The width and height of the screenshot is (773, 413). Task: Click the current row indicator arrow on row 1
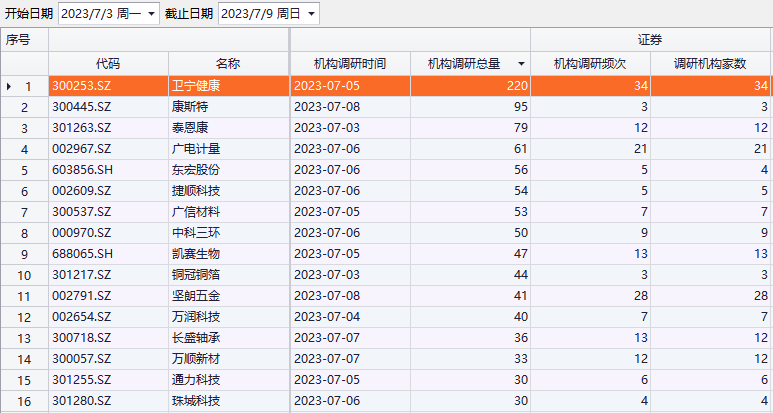pos(9,87)
